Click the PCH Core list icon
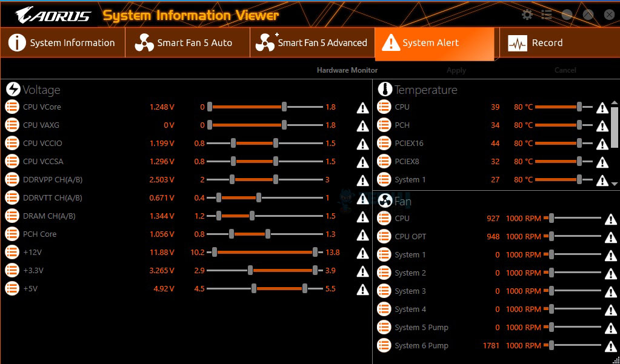 12,234
